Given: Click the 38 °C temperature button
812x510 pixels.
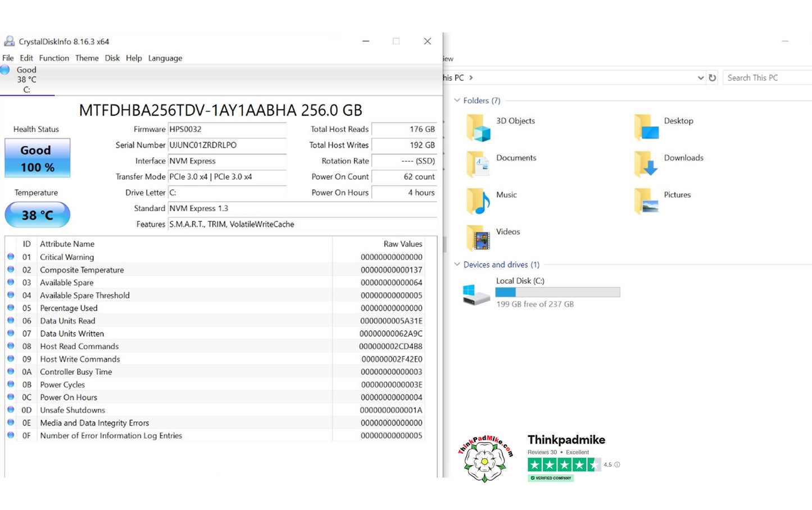Looking at the screenshot, I should pyautogui.click(x=37, y=215).
